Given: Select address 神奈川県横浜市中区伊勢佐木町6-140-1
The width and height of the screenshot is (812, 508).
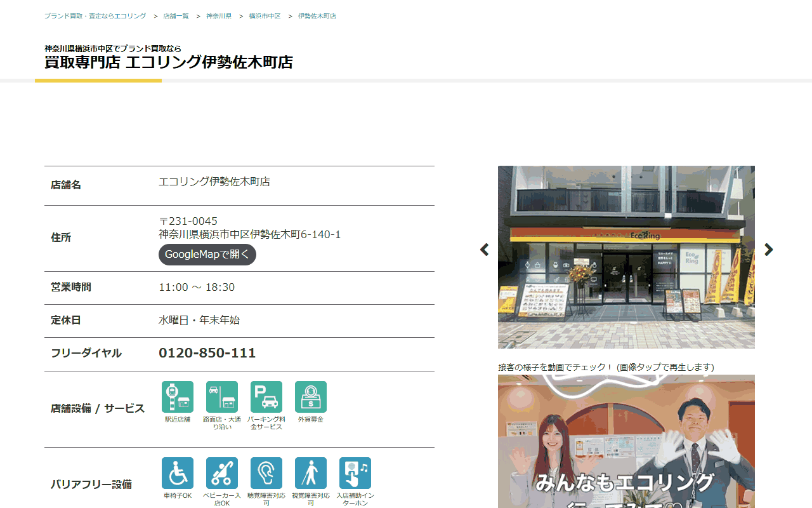Looking at the screenshot, I should tap(250, 234).
